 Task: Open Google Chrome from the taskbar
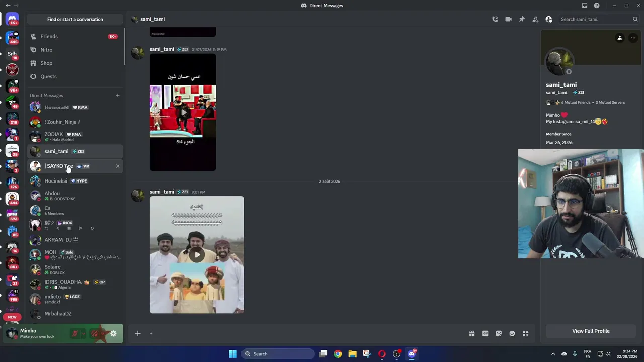pos(338,354)
